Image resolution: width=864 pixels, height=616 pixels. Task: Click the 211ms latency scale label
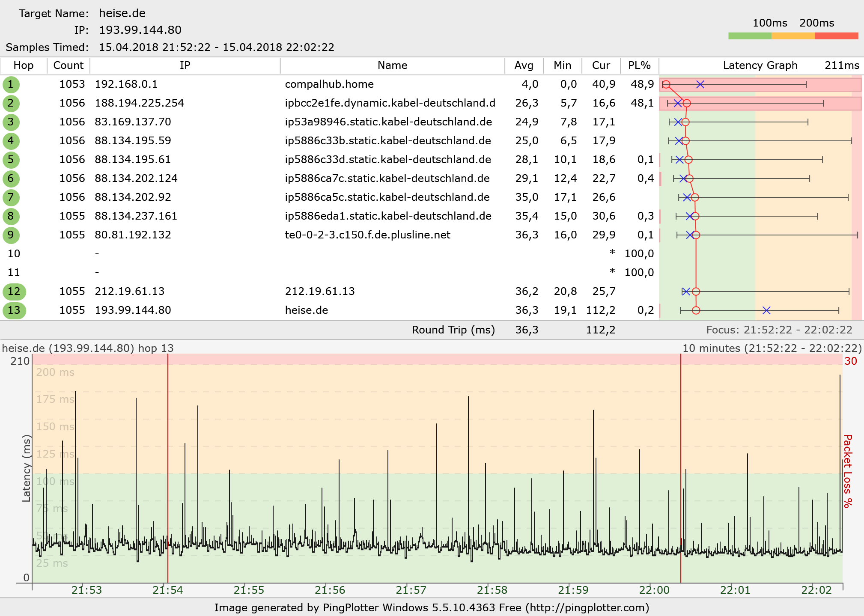pyautogui.click(x=842, y=65)
